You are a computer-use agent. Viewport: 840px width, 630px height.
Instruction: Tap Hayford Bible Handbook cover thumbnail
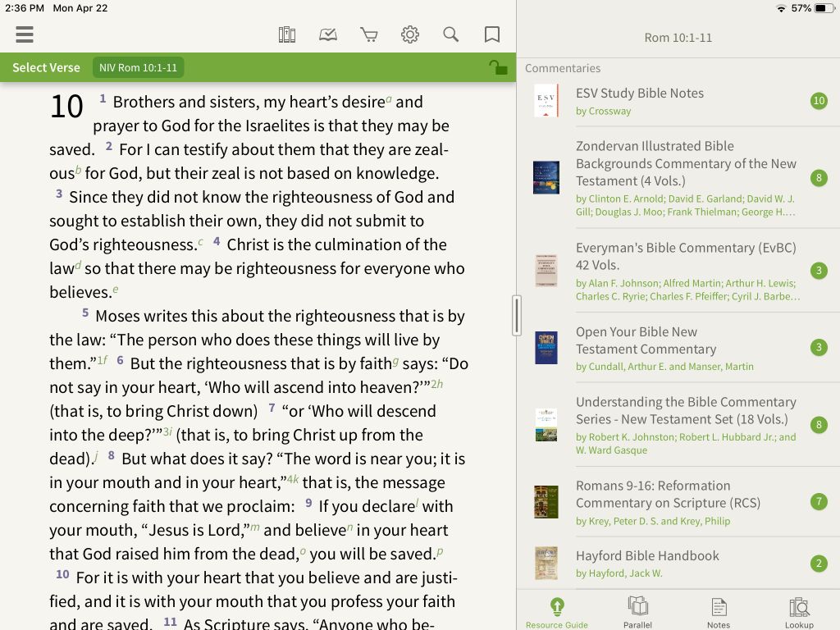point(546,563)
